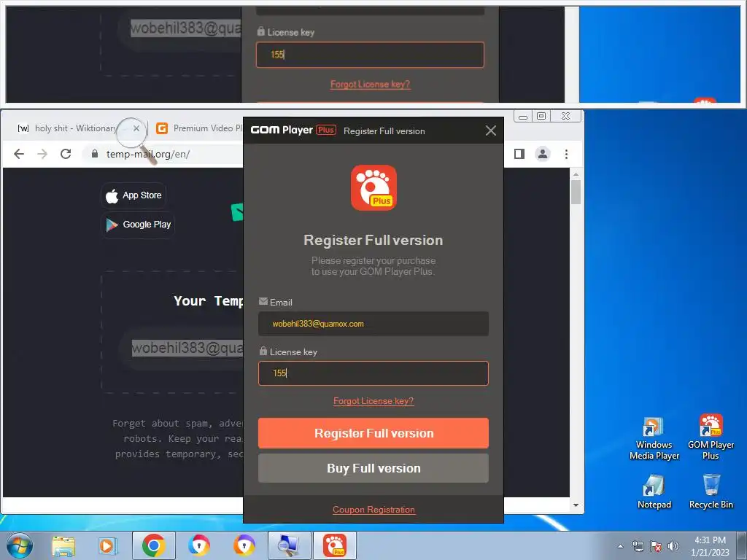The height and width of the screenshot is (560, 747).
Task: Go back in the Chrome browser
Action: 19,154
